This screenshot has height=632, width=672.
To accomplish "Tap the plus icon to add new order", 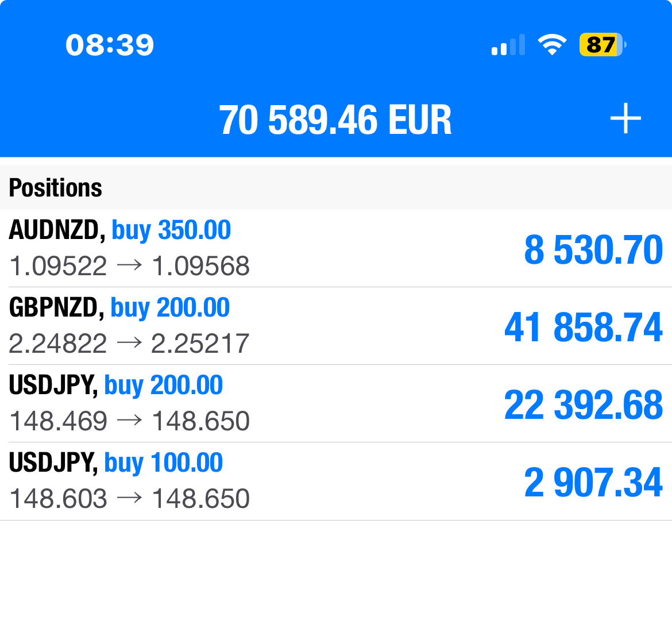I will (x=625, y=118).
